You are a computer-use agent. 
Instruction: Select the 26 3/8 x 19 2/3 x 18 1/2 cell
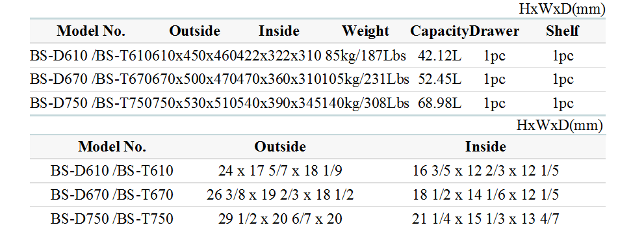(280, 194)
